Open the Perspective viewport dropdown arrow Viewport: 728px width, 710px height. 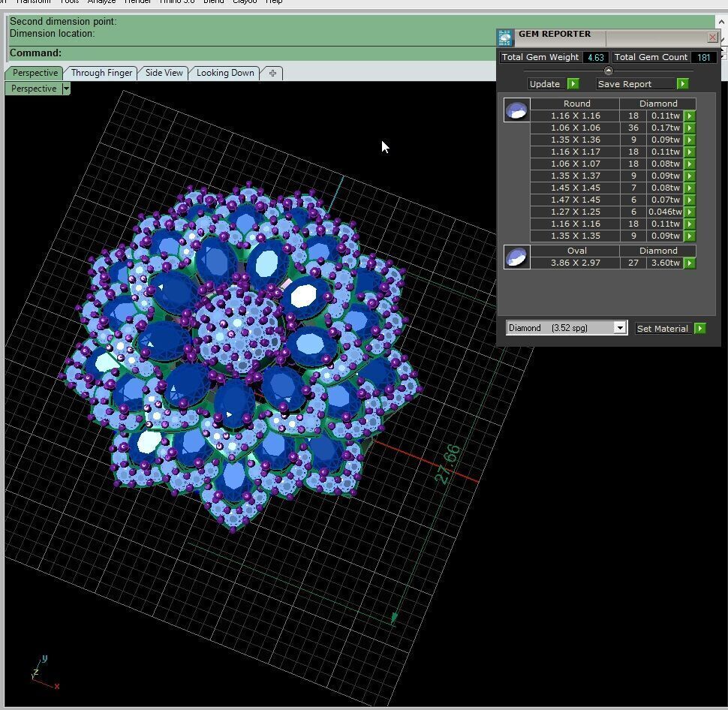click(66, 89)
